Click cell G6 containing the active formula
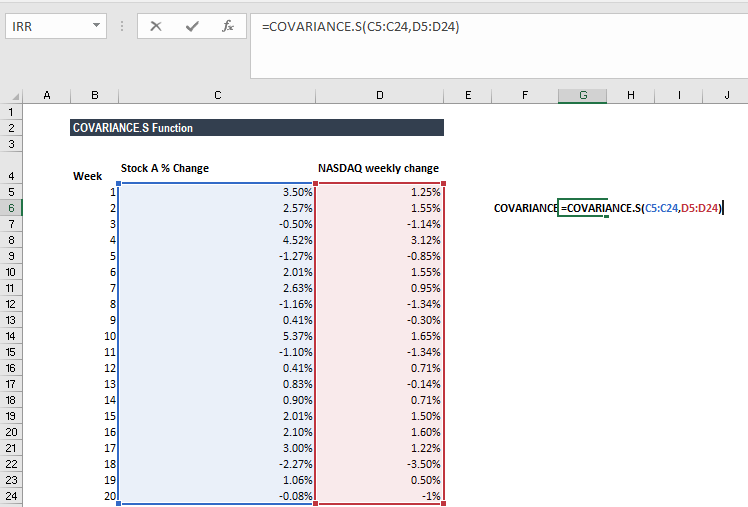 coord(583,208)
